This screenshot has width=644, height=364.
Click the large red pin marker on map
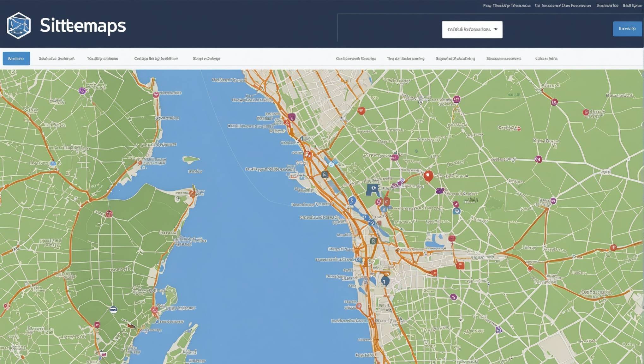tap(428, 176)
